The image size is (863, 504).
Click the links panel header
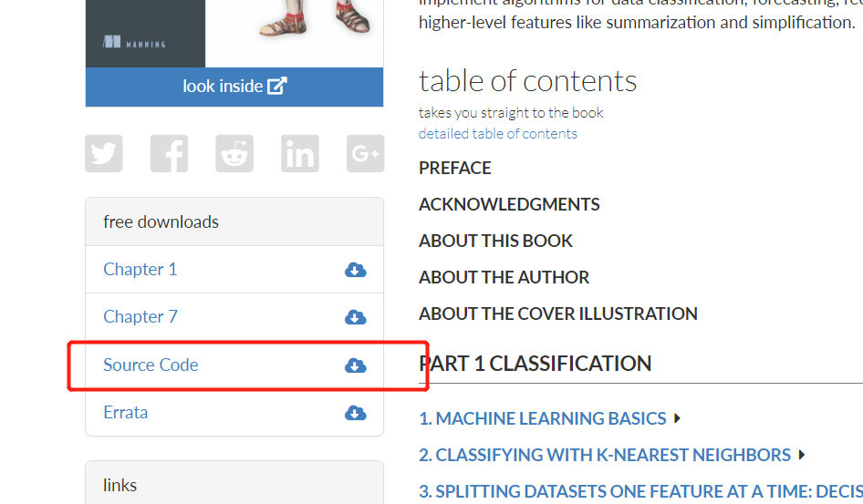[234, 483]
